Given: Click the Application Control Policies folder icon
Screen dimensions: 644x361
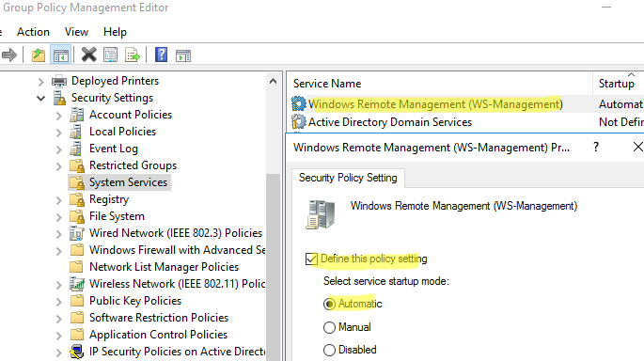Looking at the screenshot, I should tap(77, 335).
